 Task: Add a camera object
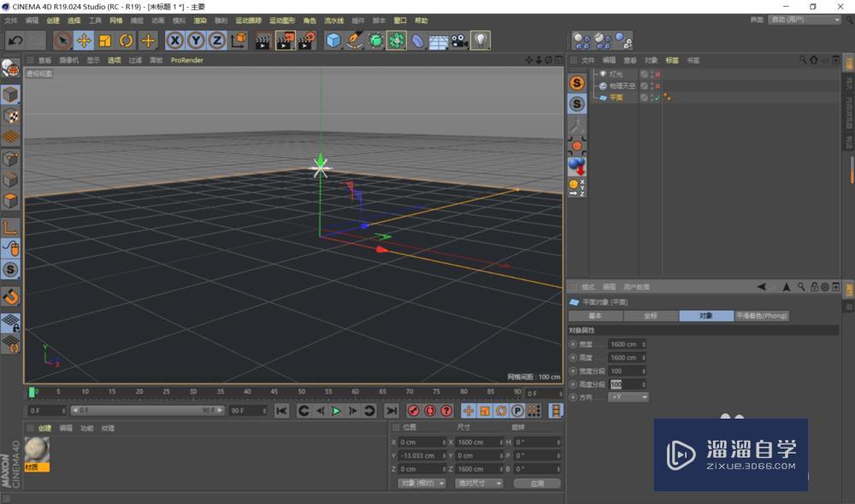point(460,41)
